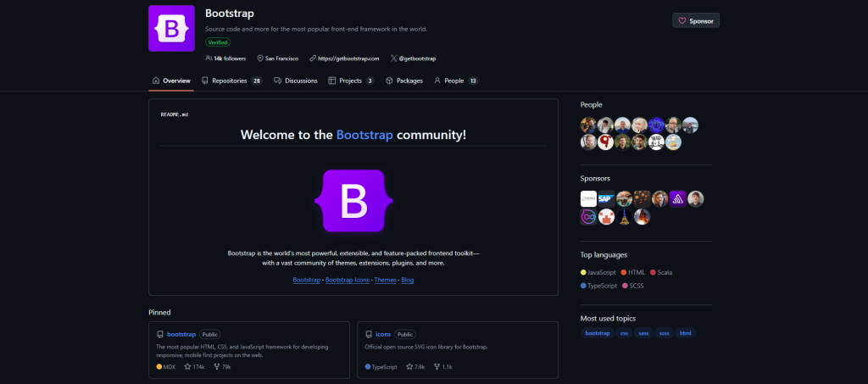Click the Public label on bootstrap card
This screenshot has height=384, width=868.
[210, 334]
